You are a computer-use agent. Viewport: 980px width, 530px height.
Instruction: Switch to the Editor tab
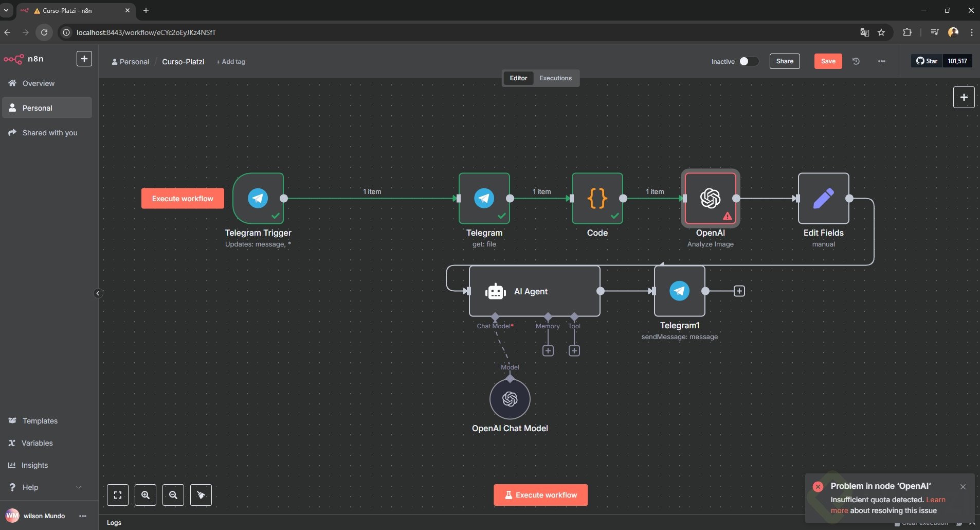[x=518, y=78]
